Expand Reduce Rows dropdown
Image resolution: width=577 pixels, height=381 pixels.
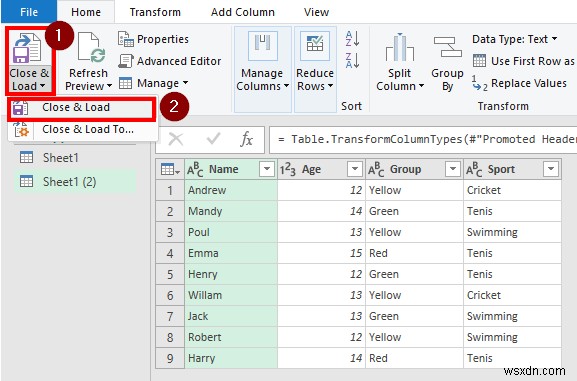click(x=330, y=86)
